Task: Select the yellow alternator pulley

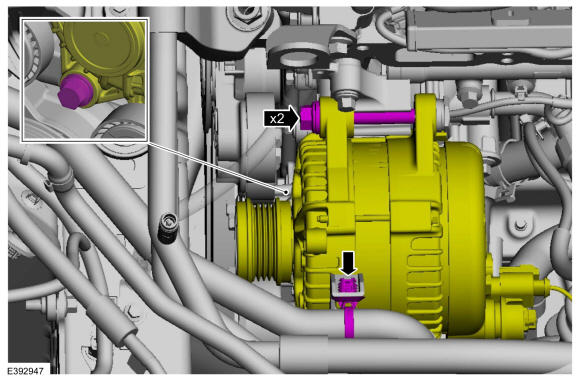Action: tap(265, 239)
